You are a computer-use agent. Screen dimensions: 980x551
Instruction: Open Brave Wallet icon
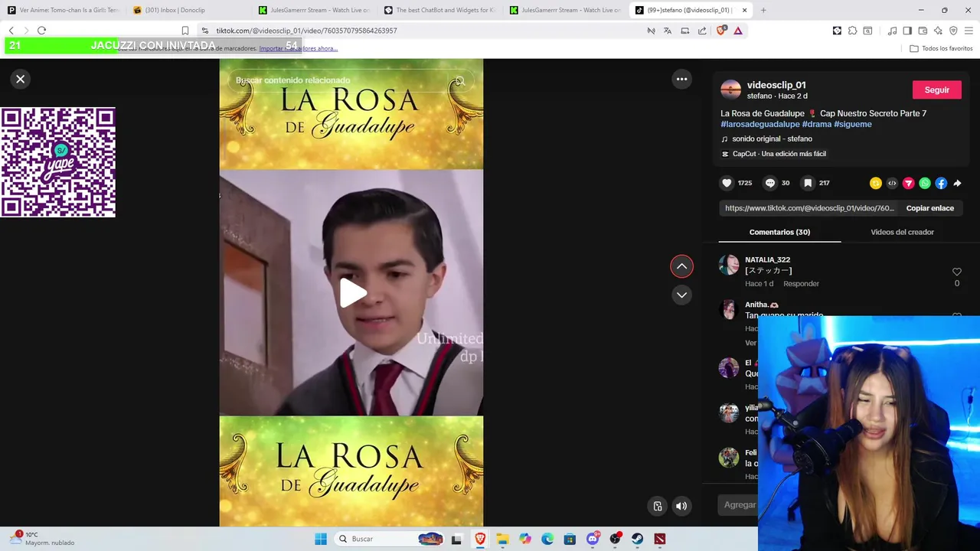[923, 31]
